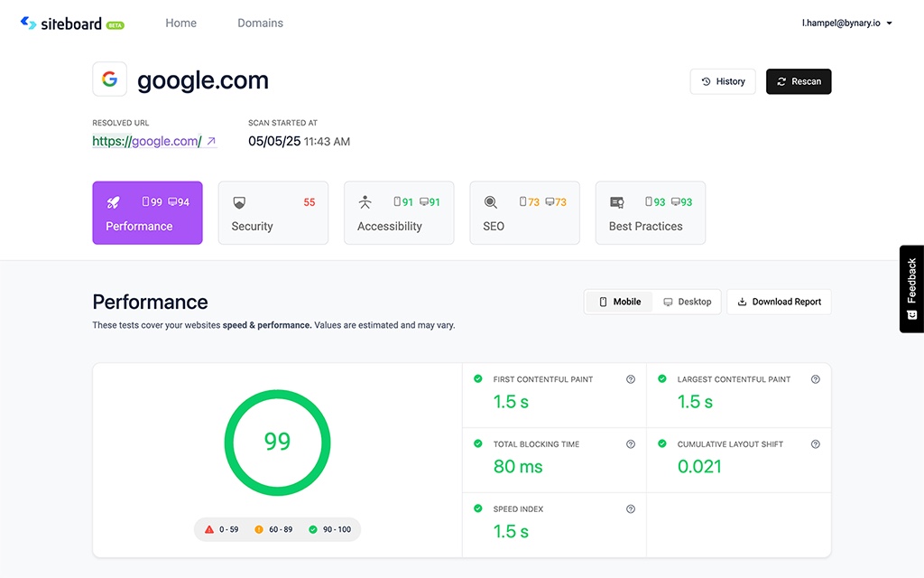Select the Accessibility category tab
Screen dimensions: 924x578
coord(399,213)
